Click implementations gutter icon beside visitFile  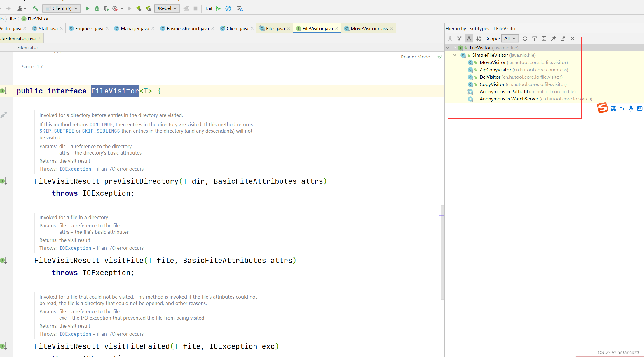(x=4, y=260)
